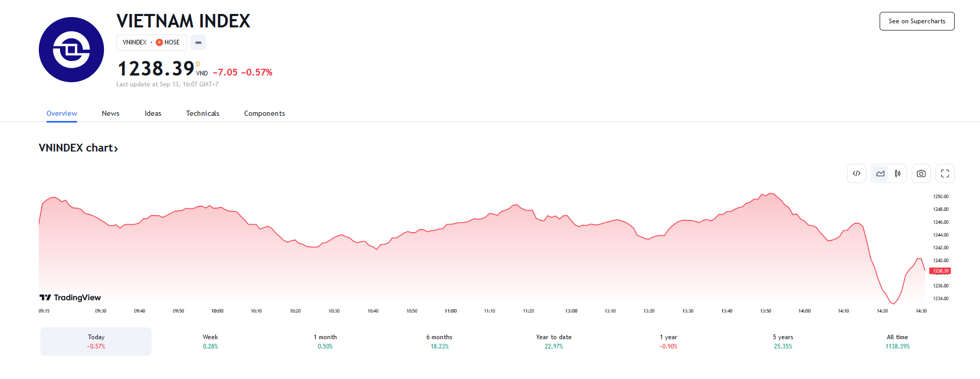Open the Components tab

coord(264,113)
